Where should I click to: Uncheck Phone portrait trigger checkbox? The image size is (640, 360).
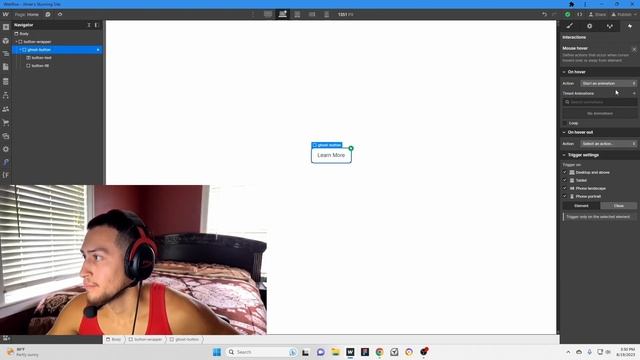[x=565, y=196]
